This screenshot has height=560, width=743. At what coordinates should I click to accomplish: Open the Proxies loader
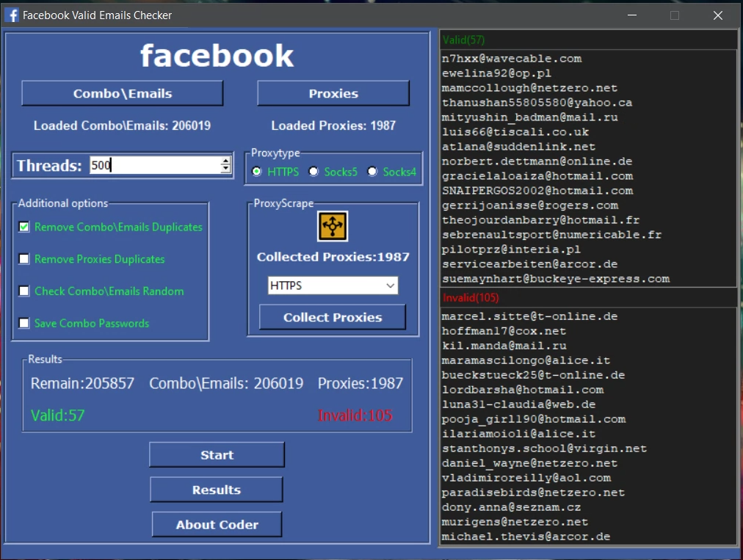coord(333,93)
